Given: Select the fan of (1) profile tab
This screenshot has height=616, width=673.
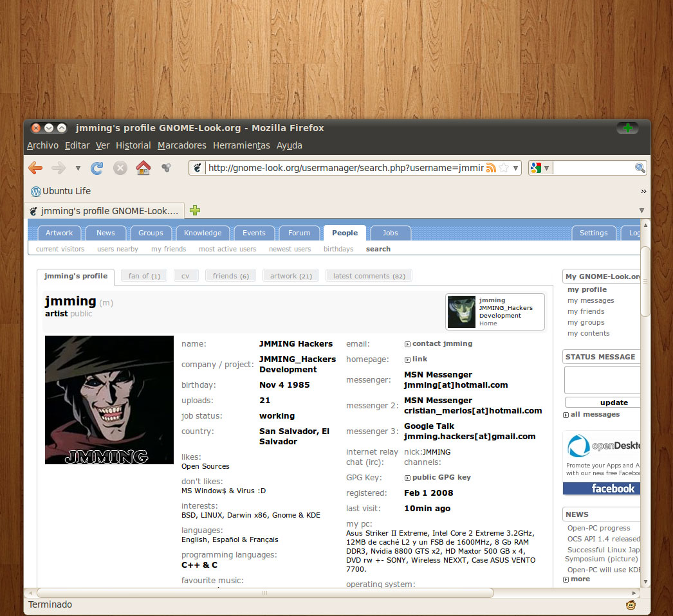Looking at the screenshot, I should click(144, 276).
